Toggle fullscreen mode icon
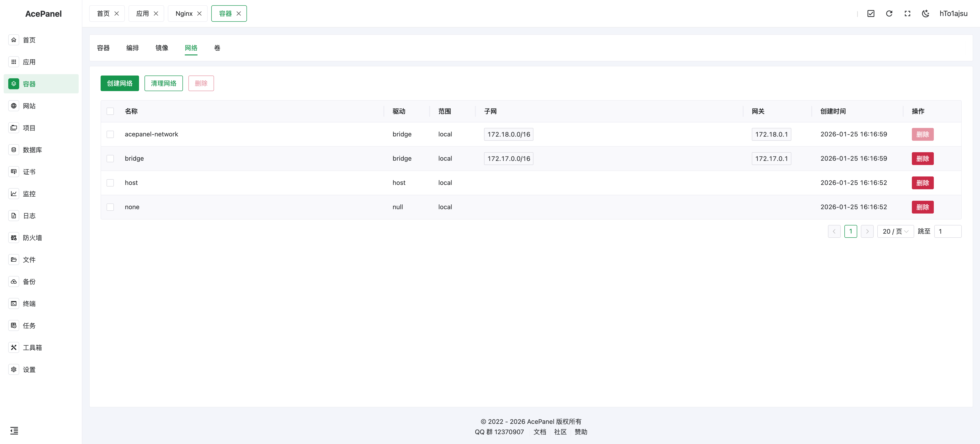 907,14
